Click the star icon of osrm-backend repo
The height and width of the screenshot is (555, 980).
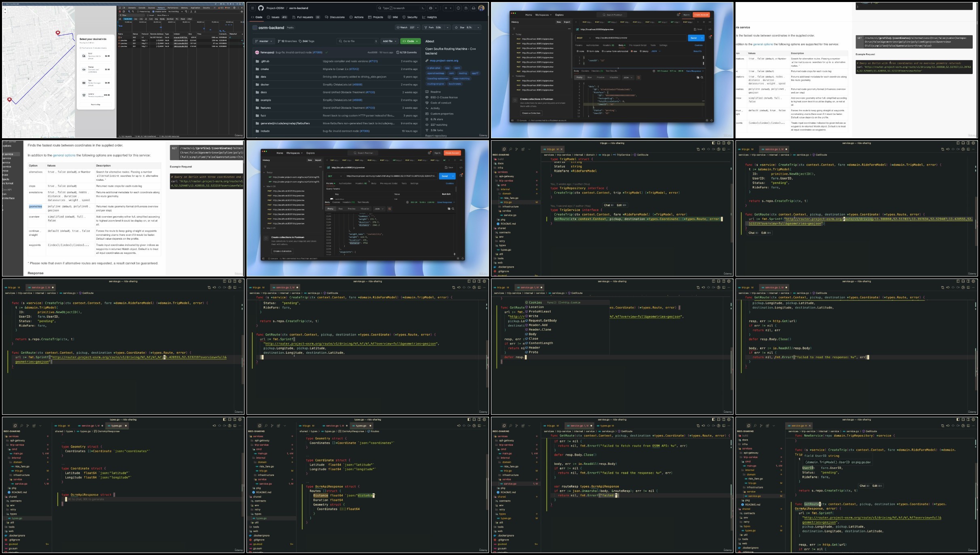456,27
